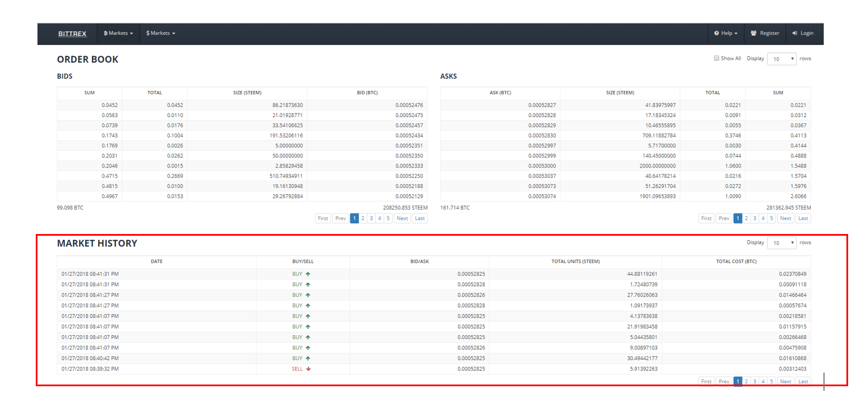
Task: Click bid size 191.53206116
Action: (287, 135)
